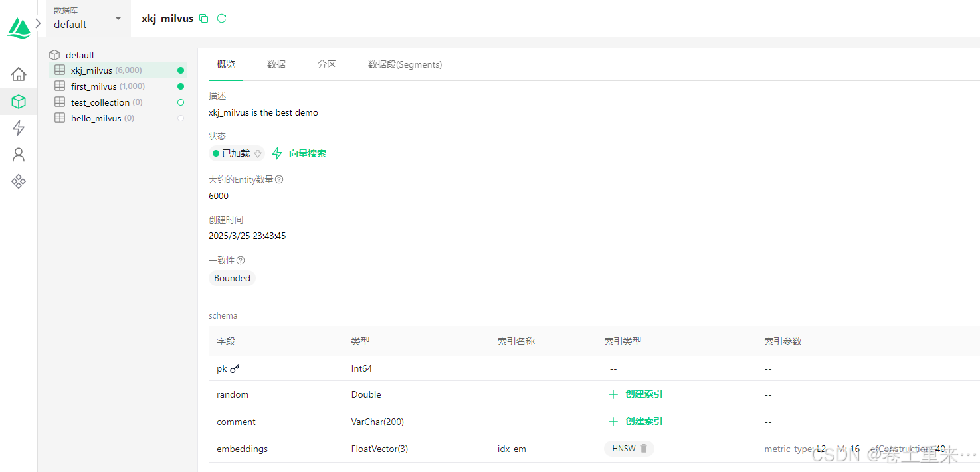Click the table icon beside test_collection

click(x=60, y=102)
